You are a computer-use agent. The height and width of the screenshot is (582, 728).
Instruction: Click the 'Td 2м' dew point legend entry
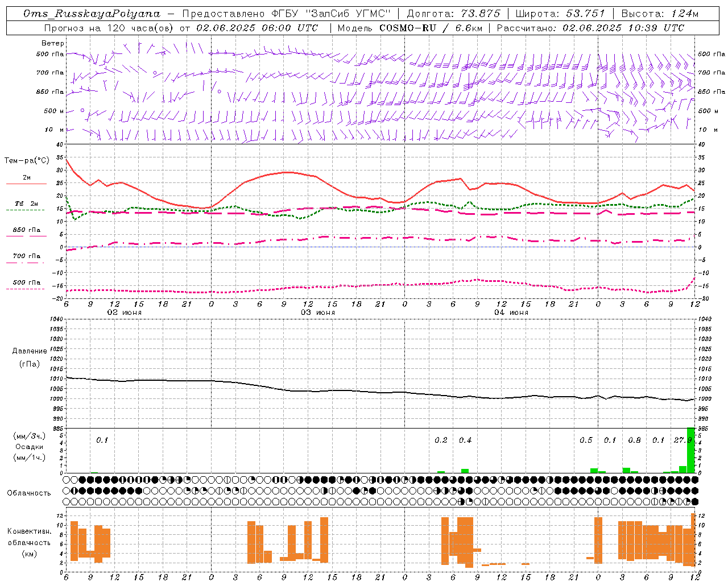click(27, 203)
